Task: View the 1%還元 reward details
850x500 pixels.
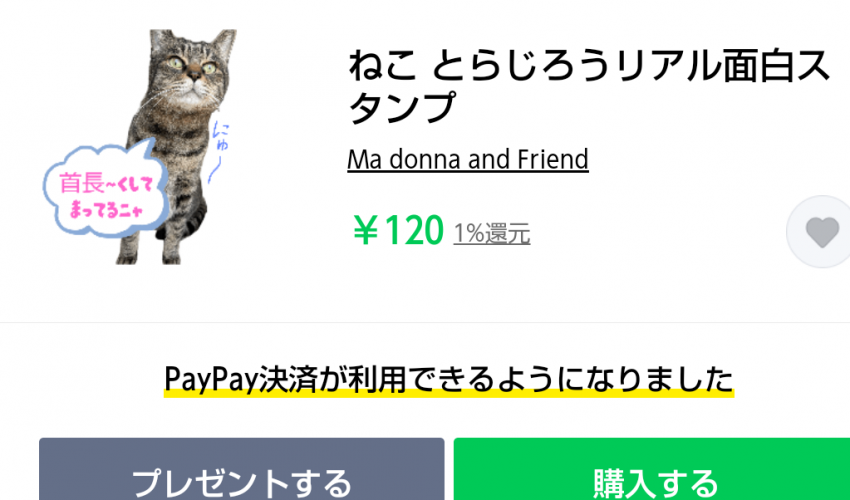Action: click(x=492, y=233)
